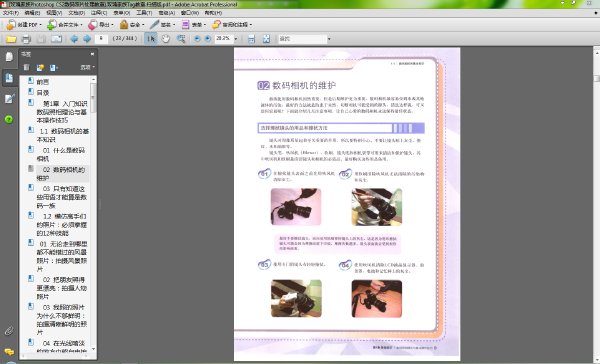Open the 文件(F) menu
Screen dimensions: 600x364
click(x=10, y=13)
